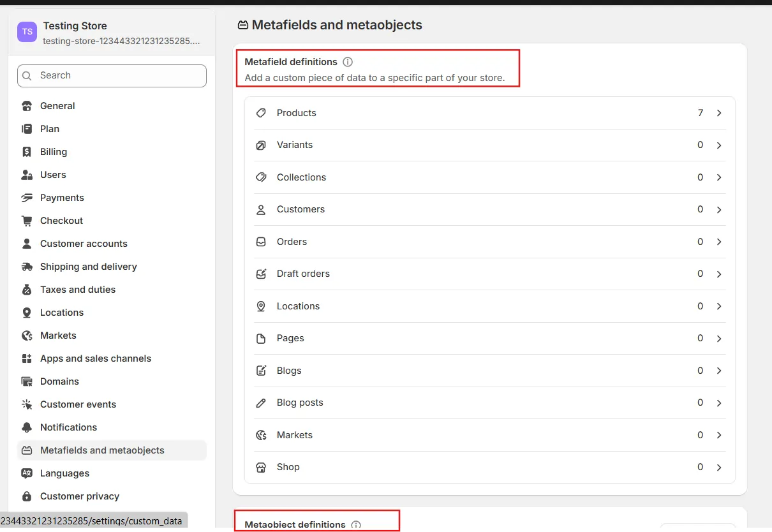
Task: Click the Shop storefront icon at list bottom
Action: click(x=261, y=467)
